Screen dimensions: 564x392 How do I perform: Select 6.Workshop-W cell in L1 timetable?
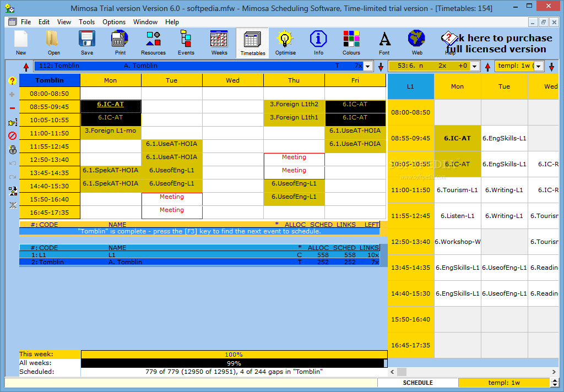pyautogui.click(x=457, y=242)
